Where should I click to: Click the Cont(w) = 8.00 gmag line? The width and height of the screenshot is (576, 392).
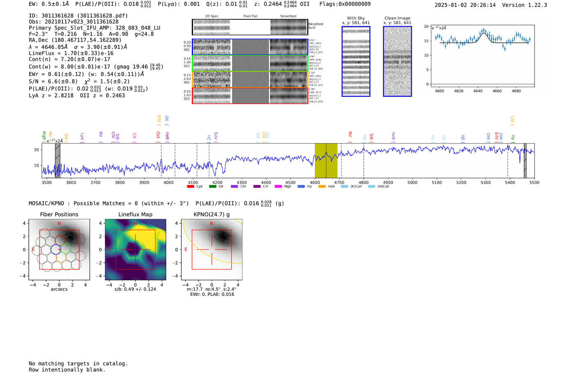[96, 66]
